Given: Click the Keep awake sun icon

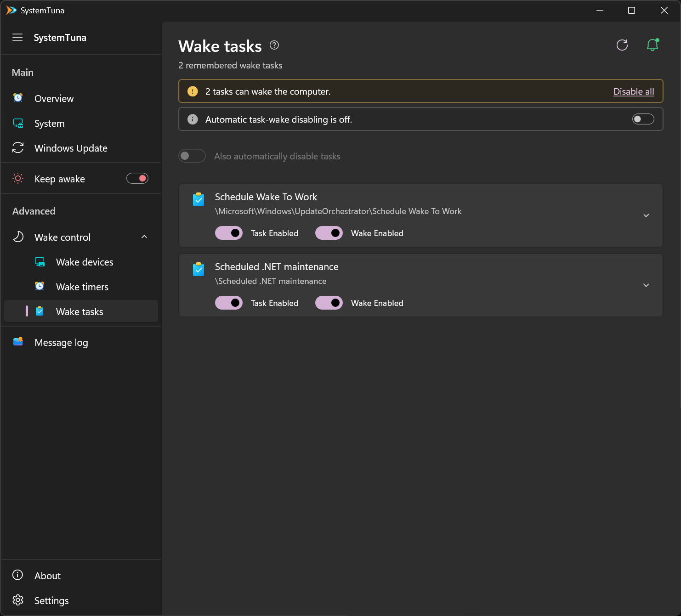Looking at the screenshot, I should click(x=18, y=178).
